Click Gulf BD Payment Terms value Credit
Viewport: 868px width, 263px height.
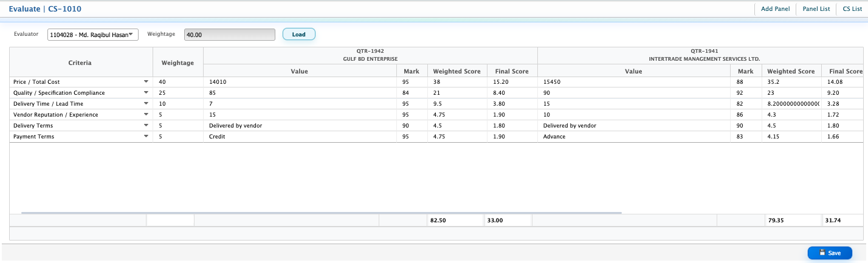(300, 136)
